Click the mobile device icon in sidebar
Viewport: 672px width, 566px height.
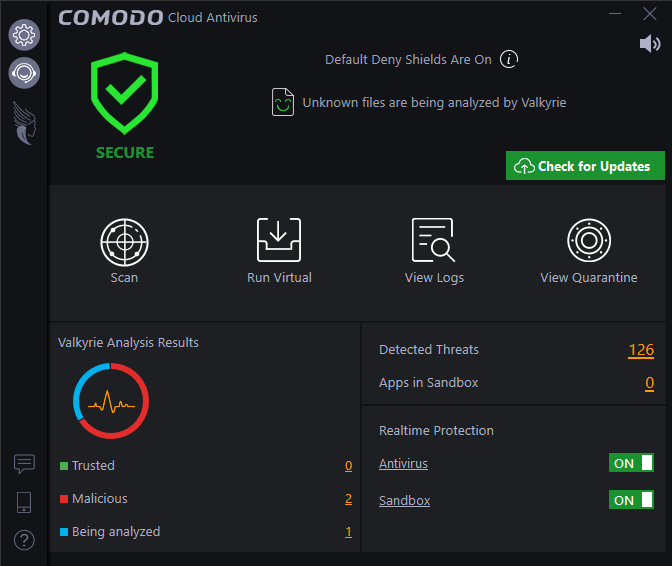pos(24,502)
